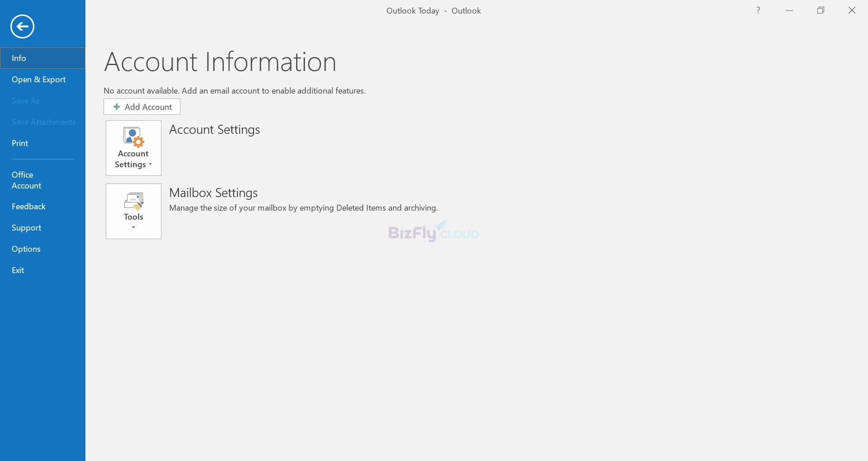Open the Support page
Viewport: 868px width, 461px height.
coord(42,228)
